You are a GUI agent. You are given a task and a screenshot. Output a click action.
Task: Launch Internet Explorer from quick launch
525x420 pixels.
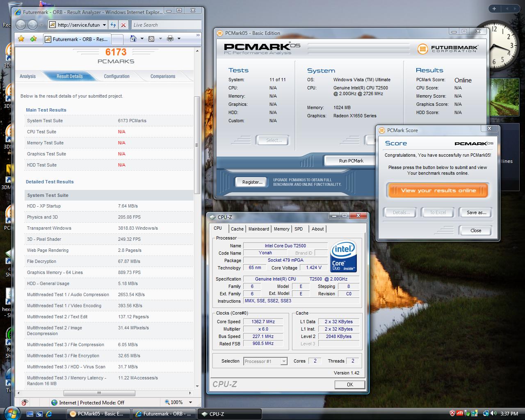tap(49, 414)
